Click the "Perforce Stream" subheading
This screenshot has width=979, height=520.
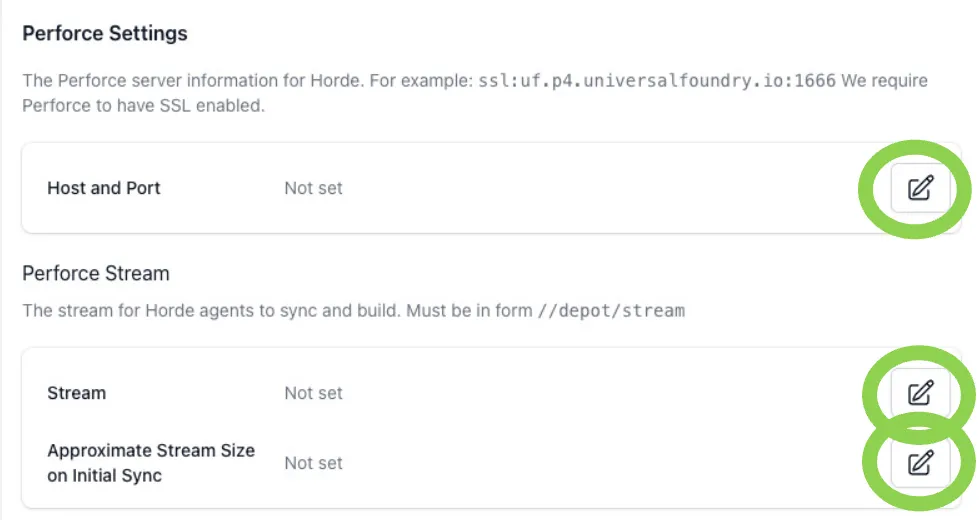click(x=96, y=273)
